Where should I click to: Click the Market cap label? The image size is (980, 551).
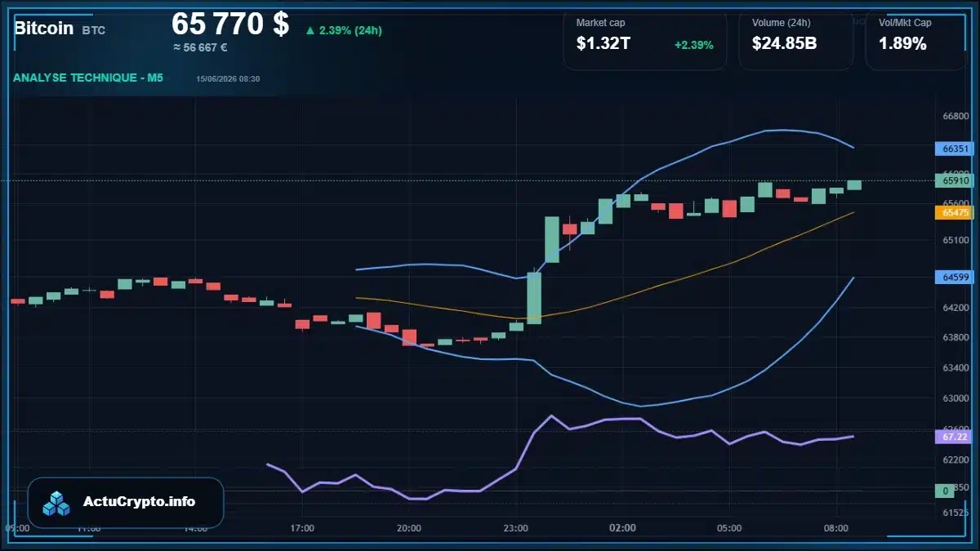[600, 23]
